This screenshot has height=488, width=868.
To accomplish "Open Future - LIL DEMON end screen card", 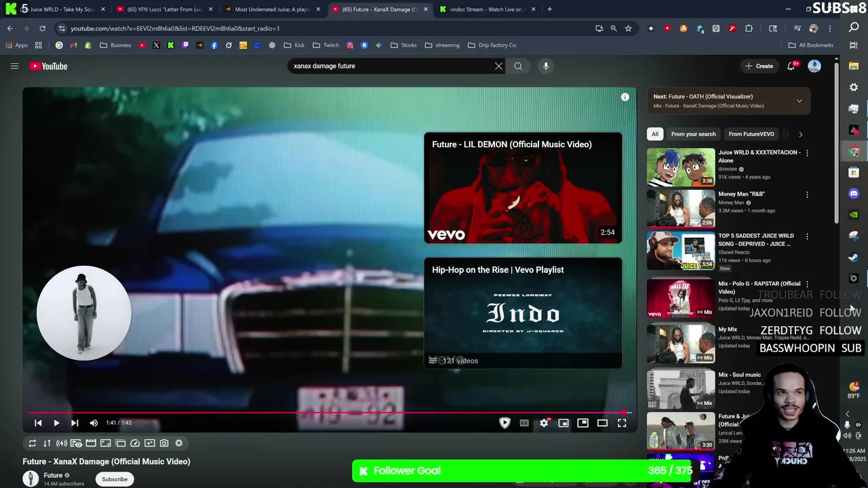I will tap(523, 188).
